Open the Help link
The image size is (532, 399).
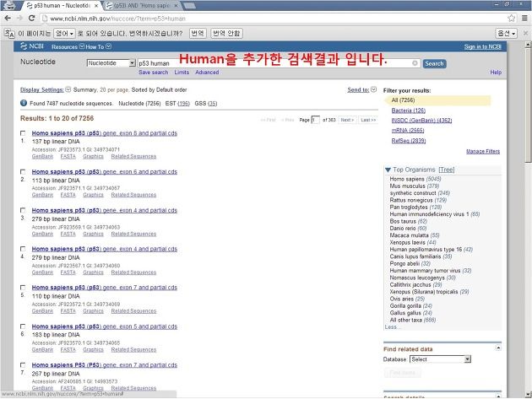tap(496, 73)
